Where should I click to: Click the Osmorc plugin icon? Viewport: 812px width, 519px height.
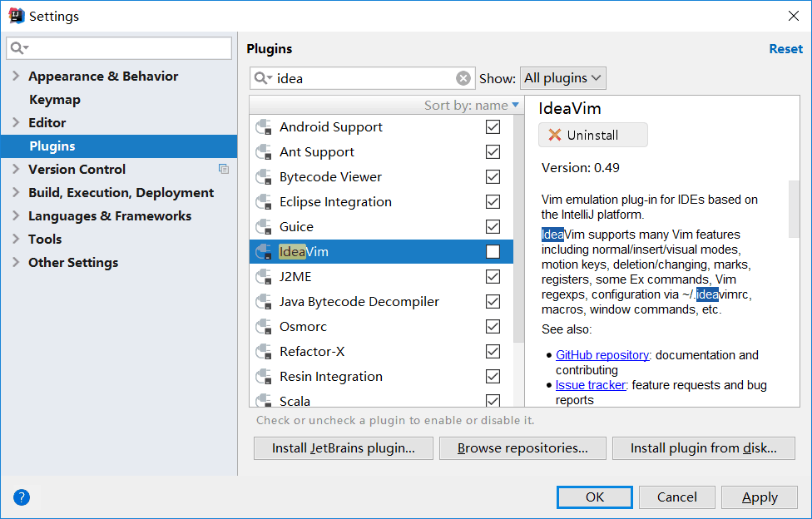265,327
